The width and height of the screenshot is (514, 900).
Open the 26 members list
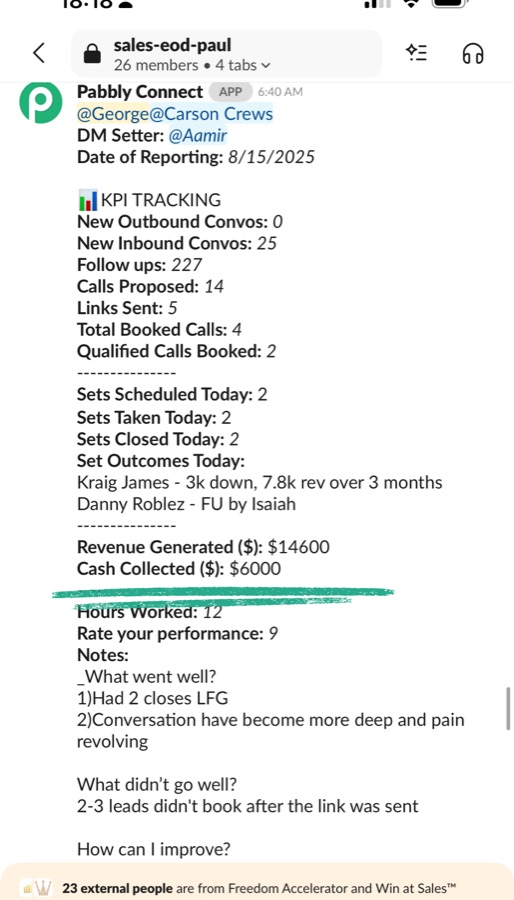[x=156, y=65]
